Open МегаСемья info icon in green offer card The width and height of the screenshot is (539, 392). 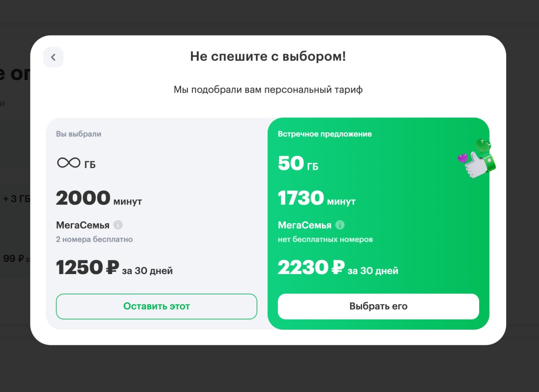[x=340, y=225]
